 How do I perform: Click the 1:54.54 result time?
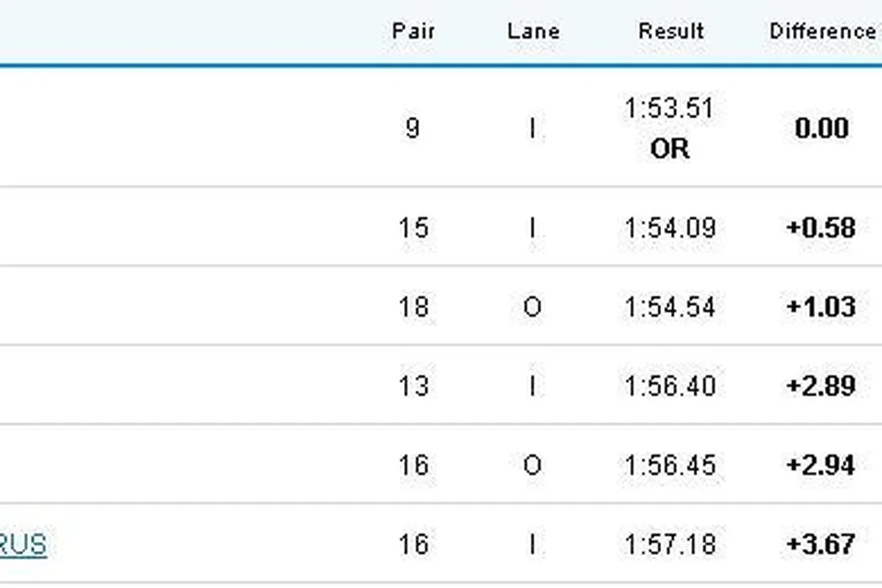pos(669,307)
